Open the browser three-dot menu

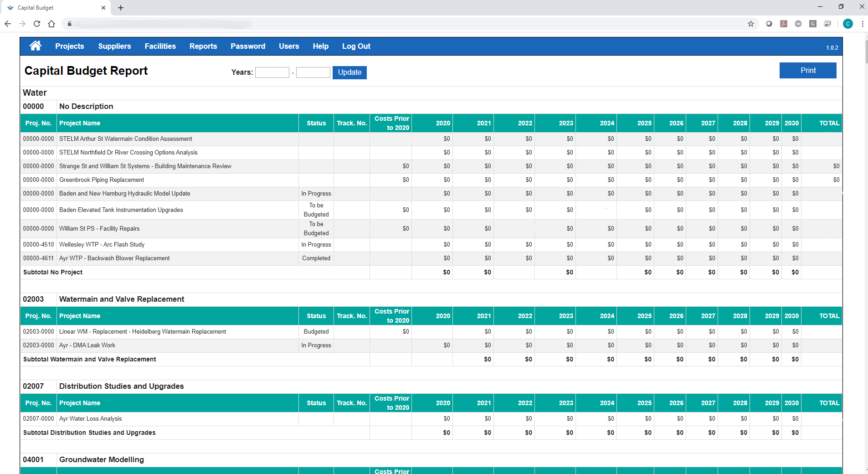click(x=863, y=24)
